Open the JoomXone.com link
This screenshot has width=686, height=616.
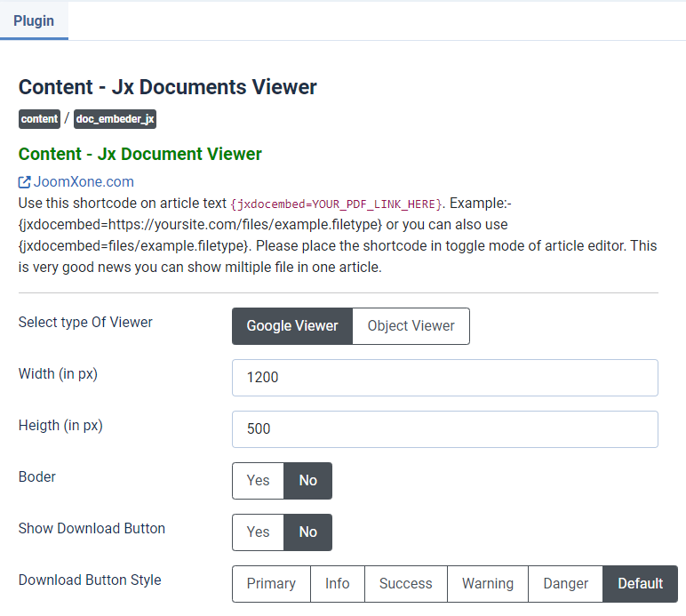(x=84, y=182)
